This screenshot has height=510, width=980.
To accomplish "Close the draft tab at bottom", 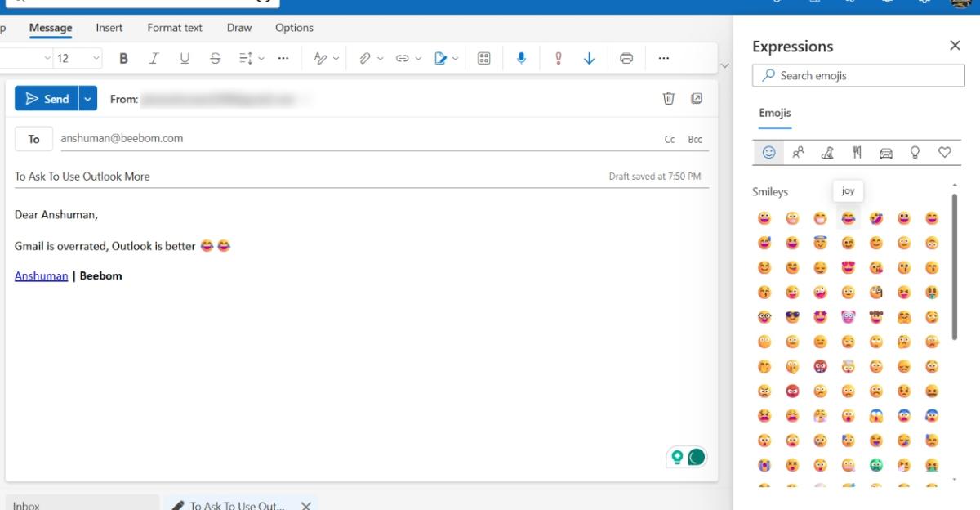I will click(x=305, y=506).
